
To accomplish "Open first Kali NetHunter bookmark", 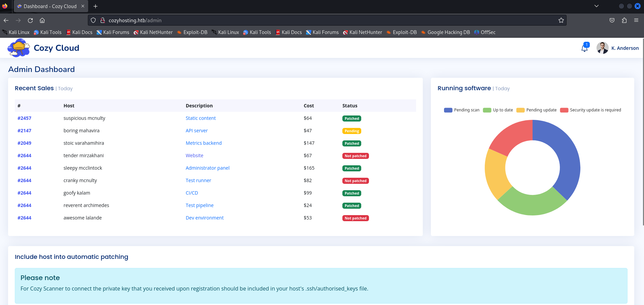I will [153, 32].
